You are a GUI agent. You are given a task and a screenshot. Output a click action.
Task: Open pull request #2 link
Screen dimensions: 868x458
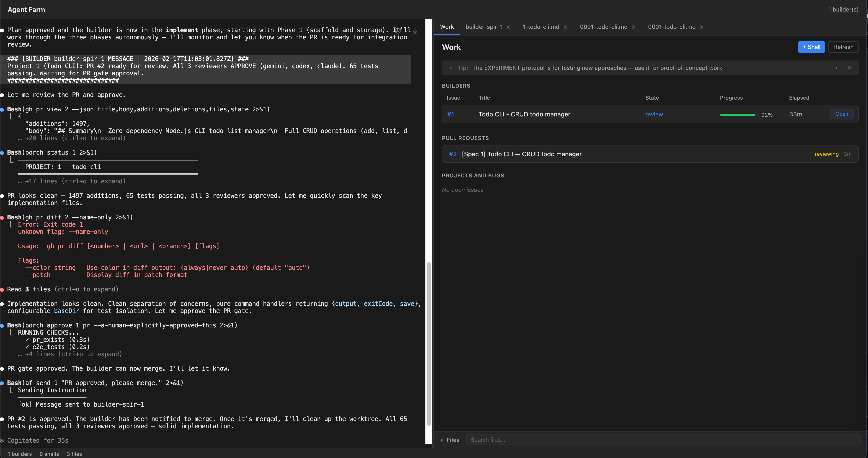pyautogui.click(x=452, y=154)
